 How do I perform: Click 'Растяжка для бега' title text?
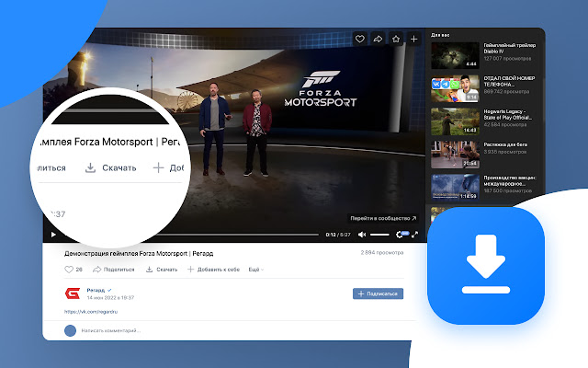pos(505,144)
